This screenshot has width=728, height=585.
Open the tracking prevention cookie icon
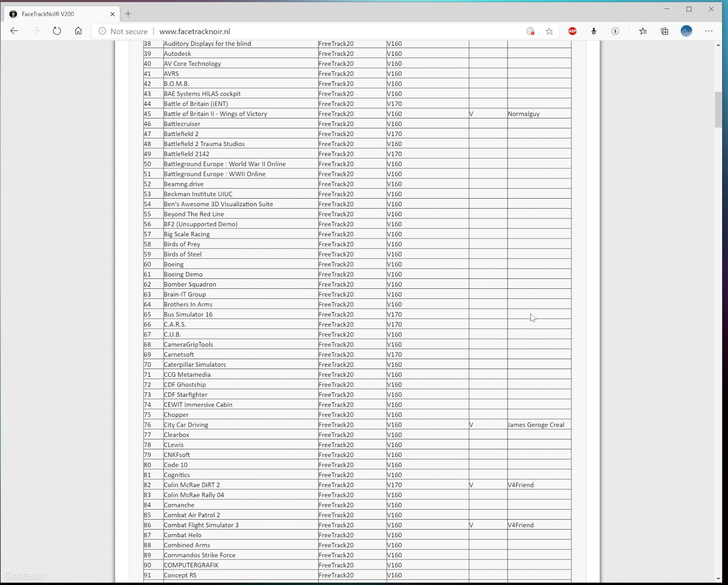(x=530, y=32)
